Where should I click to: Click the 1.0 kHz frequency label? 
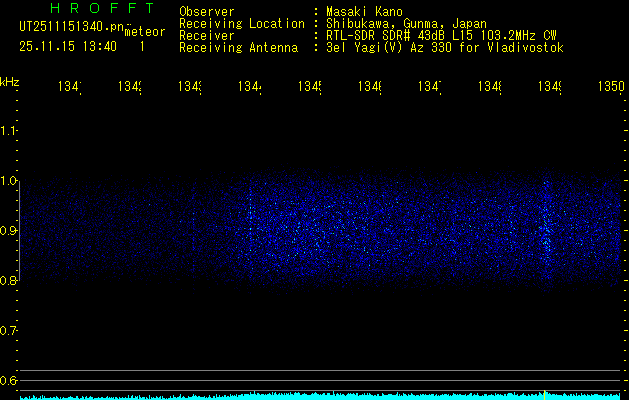[9, 181]
